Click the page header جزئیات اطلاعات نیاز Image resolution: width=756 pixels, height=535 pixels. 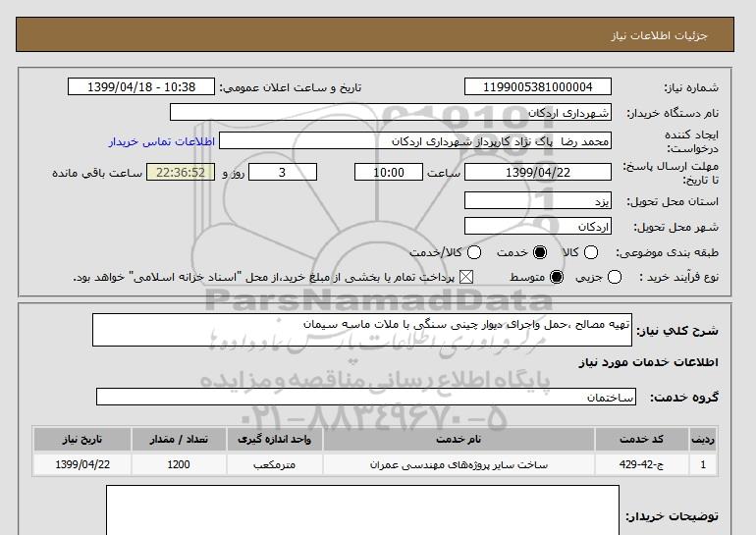[x=659, y=35]
